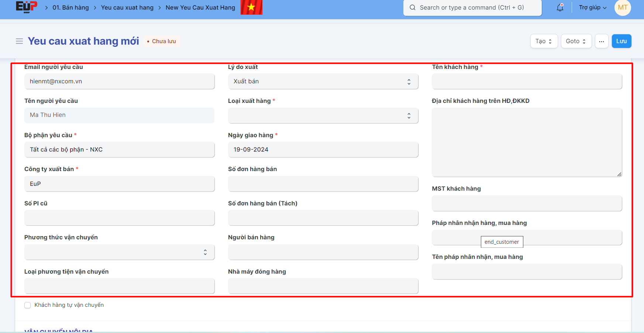Click the red notification dot on the bell
The height and width of the screenshot is (333, 644).
[x=562, y=4]
